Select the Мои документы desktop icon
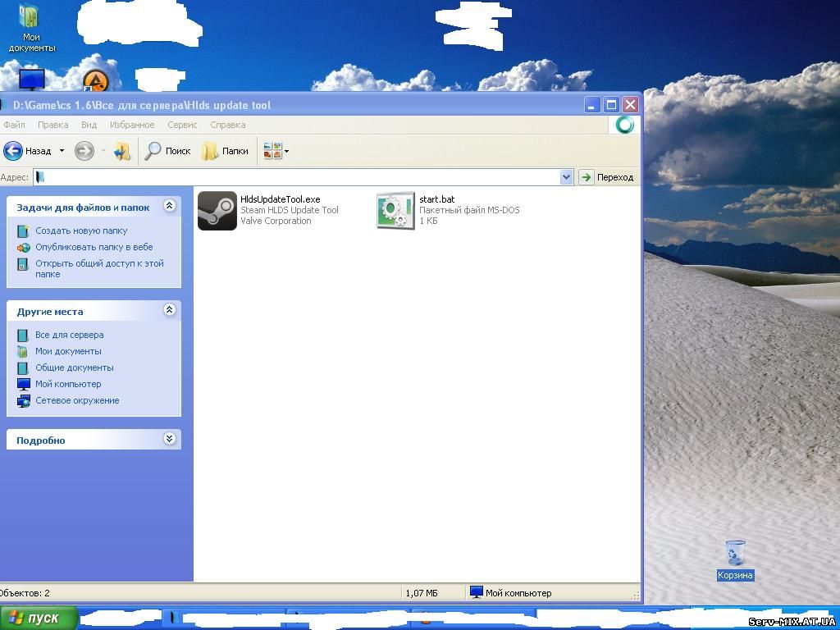Screen dimensions: 840x630 click(x=31, y=27)
